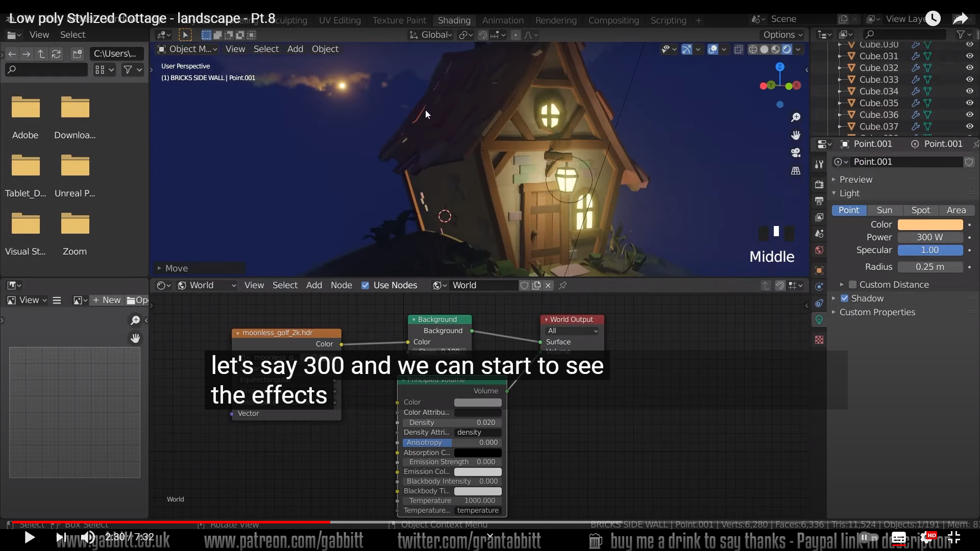The image size is (980, 551).
Task: Open the Global transform orientation dropdown
Action: pyautogui.click(x=431, y=35)
